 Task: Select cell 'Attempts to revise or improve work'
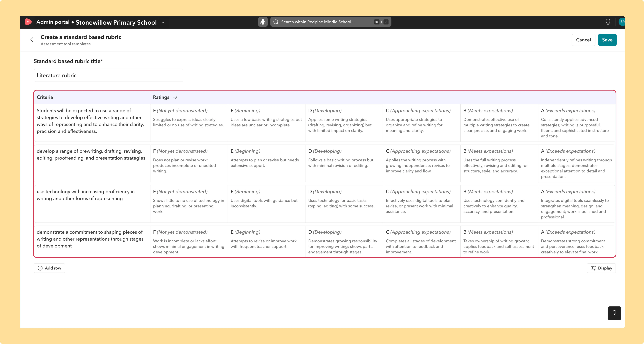pos(267,241)
